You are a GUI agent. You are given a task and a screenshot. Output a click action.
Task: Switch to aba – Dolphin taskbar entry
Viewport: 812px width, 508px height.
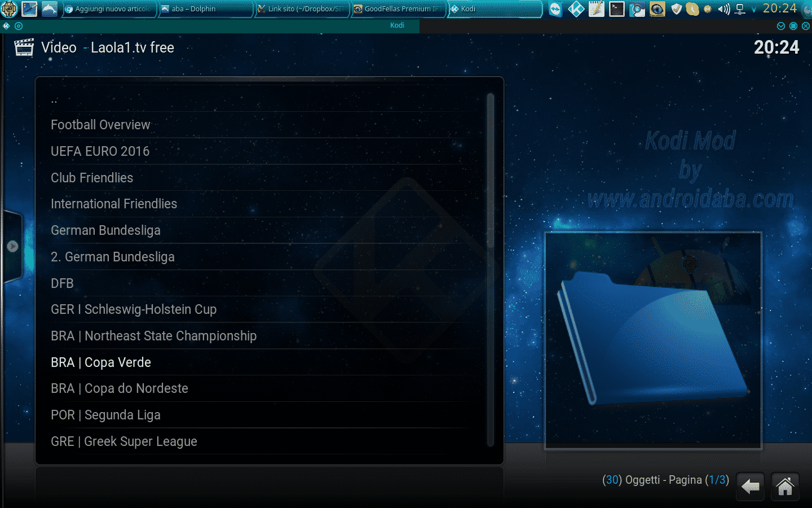click(205, 9)
